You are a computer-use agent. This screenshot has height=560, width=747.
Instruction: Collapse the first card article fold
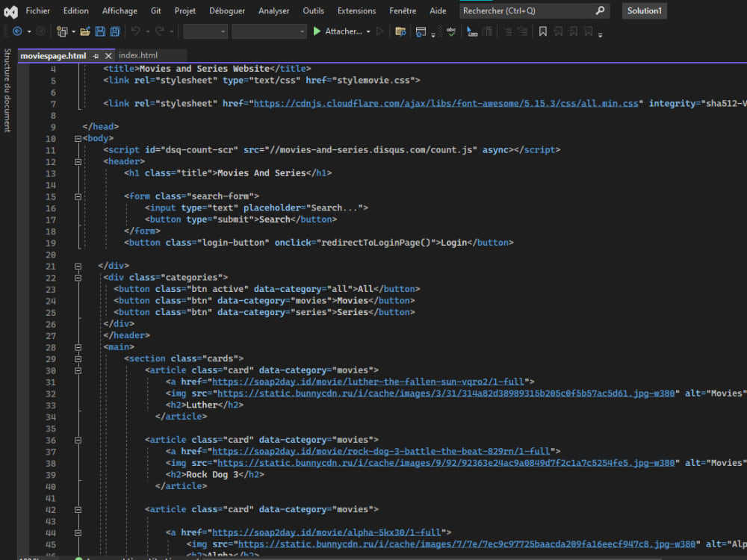[x=78, y=370]
